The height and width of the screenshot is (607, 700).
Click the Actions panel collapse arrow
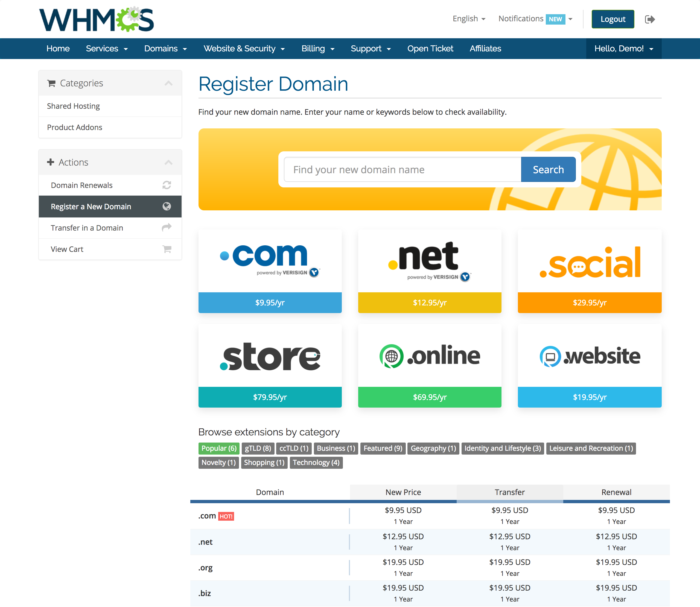tap(168, 162)
